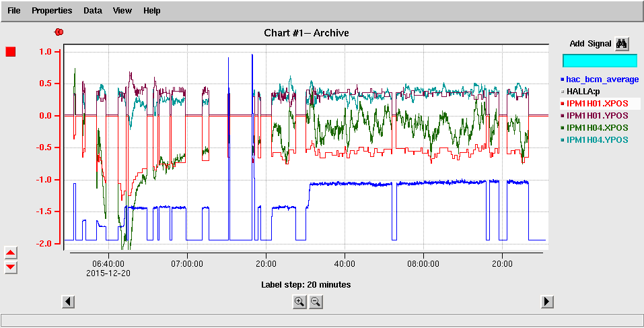Click the 07:00:00 time axis label

coord(187,263)
